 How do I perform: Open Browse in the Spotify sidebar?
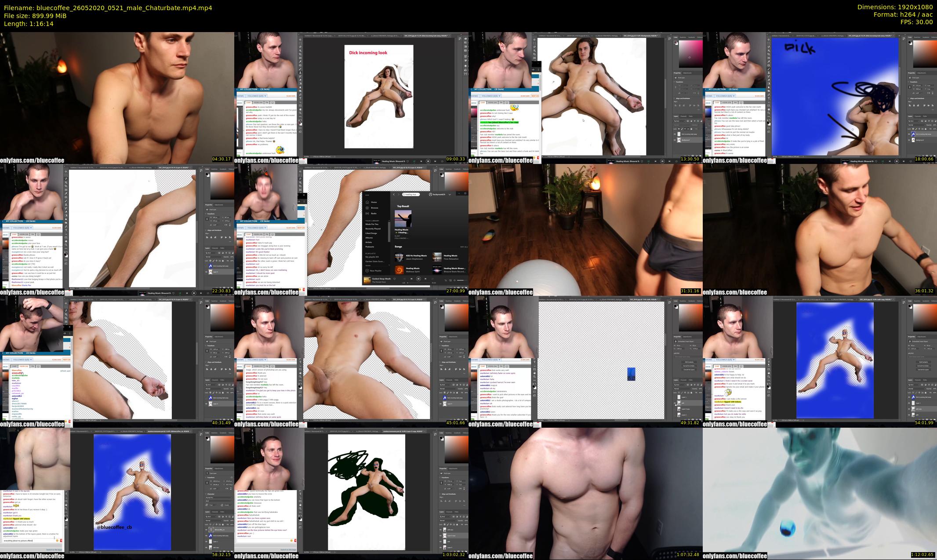click(374, 208)
